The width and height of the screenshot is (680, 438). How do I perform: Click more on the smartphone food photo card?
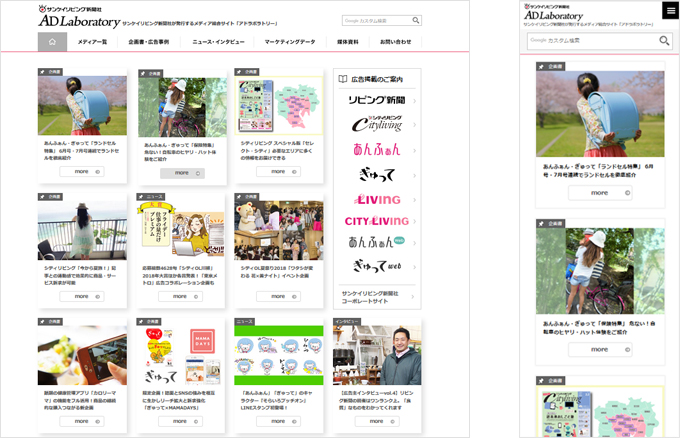[x=82, y=422]
